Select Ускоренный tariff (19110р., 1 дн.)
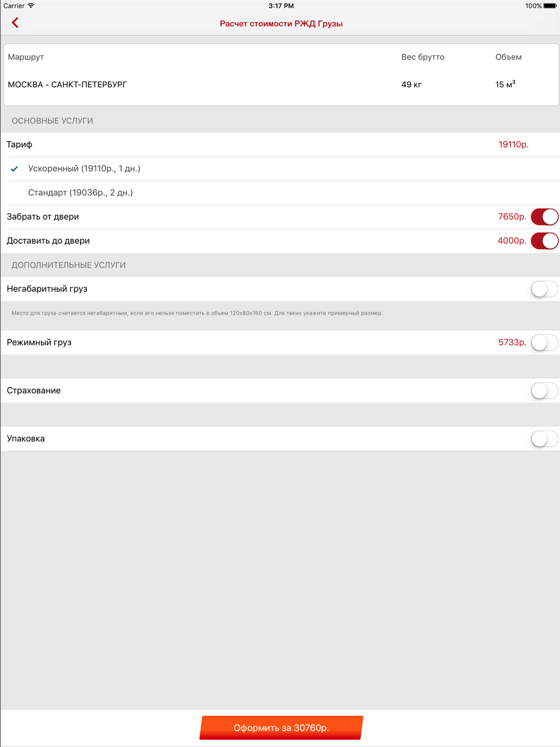Screen dimensions: 560x747 tap(84, 169)
